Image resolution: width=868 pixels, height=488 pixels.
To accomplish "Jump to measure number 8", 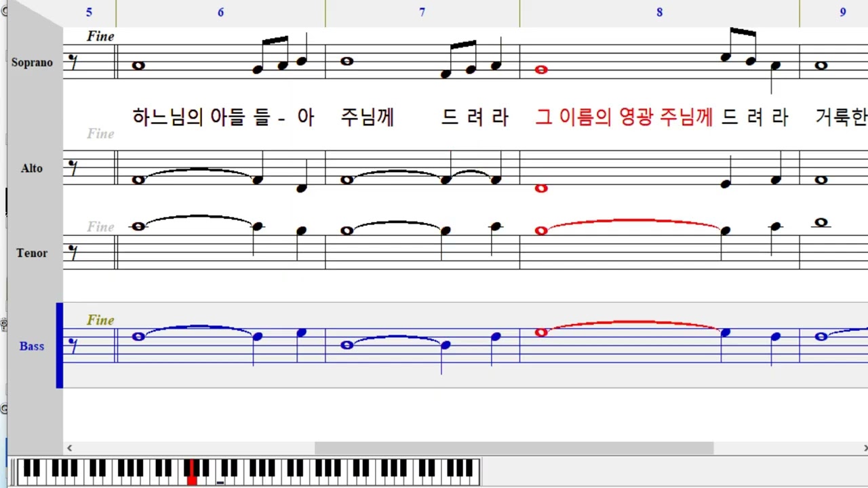I will [660, 12].
